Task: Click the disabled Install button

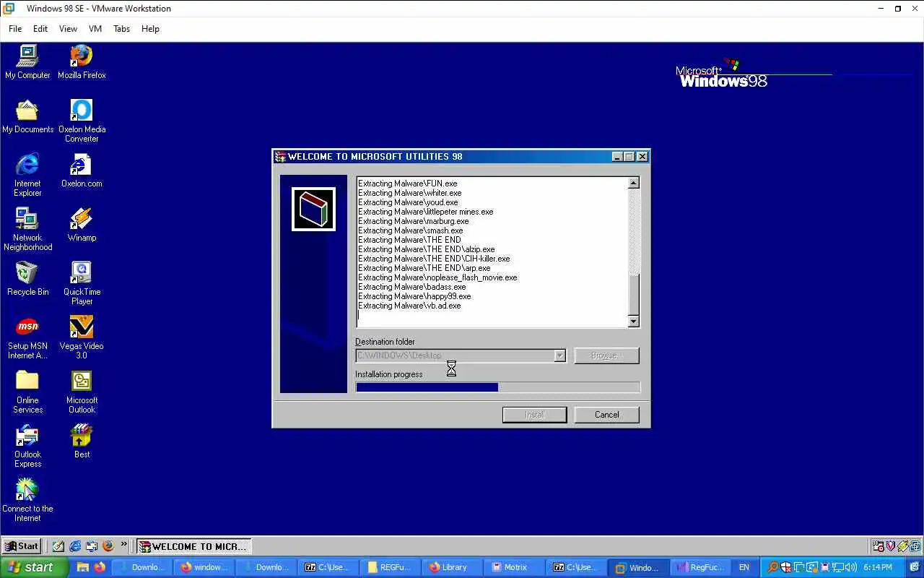Action: 534,415
